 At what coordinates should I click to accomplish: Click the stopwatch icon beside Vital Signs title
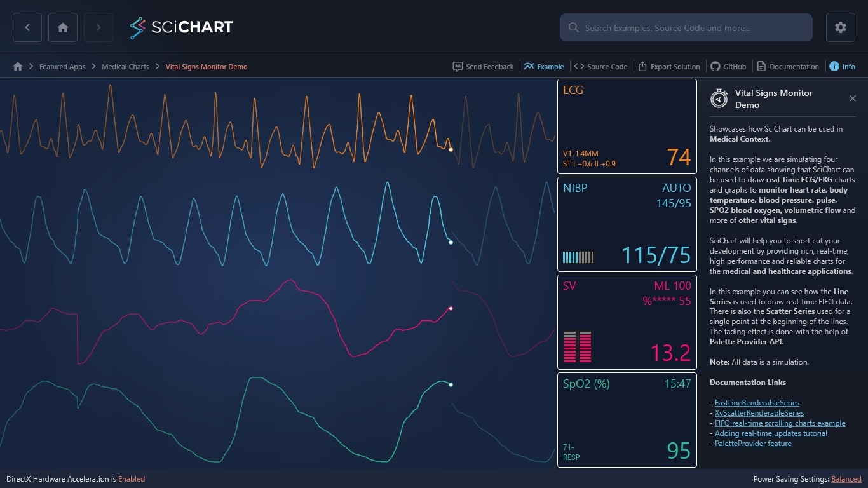coord(719,98)
